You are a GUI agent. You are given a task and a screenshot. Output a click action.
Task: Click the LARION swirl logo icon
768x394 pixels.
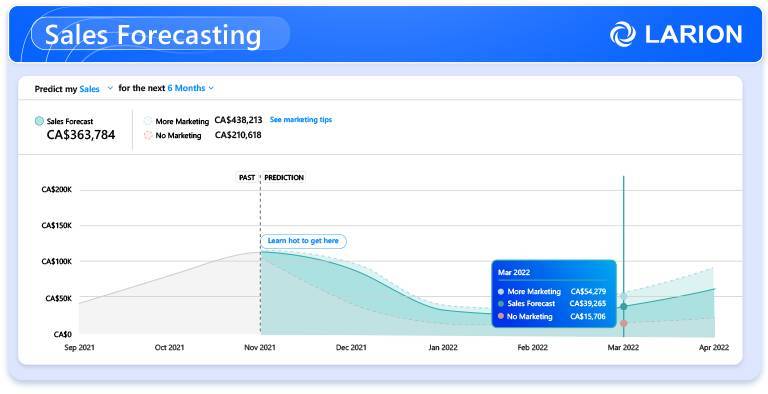[x=623, y=34]
